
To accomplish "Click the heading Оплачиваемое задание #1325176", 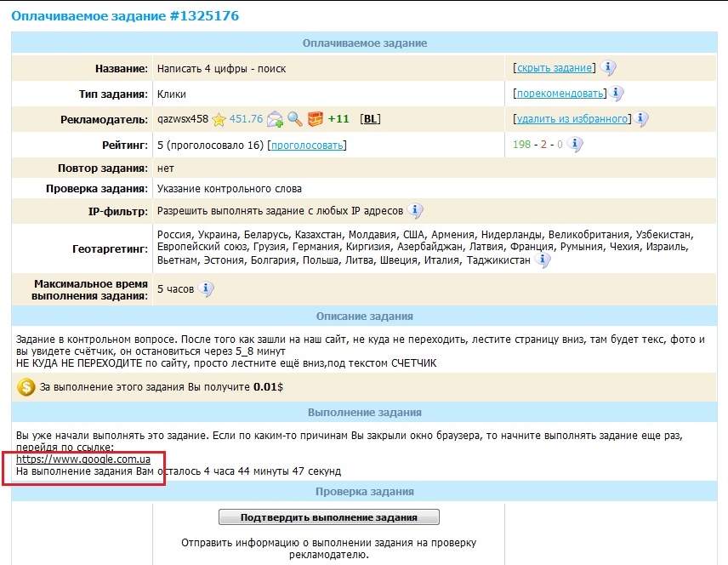I will pos(125,16).
